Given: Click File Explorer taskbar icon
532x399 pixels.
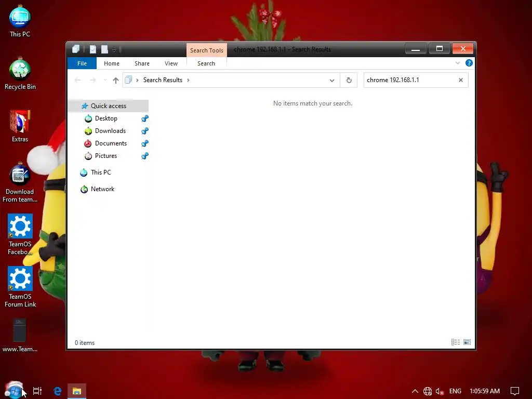Looking at the screenshot, I should pos(77,391).
